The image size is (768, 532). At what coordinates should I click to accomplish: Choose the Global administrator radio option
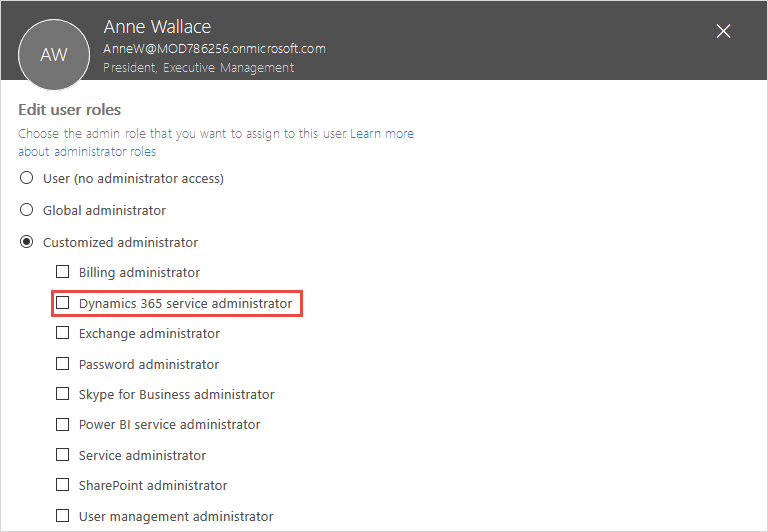26,210
